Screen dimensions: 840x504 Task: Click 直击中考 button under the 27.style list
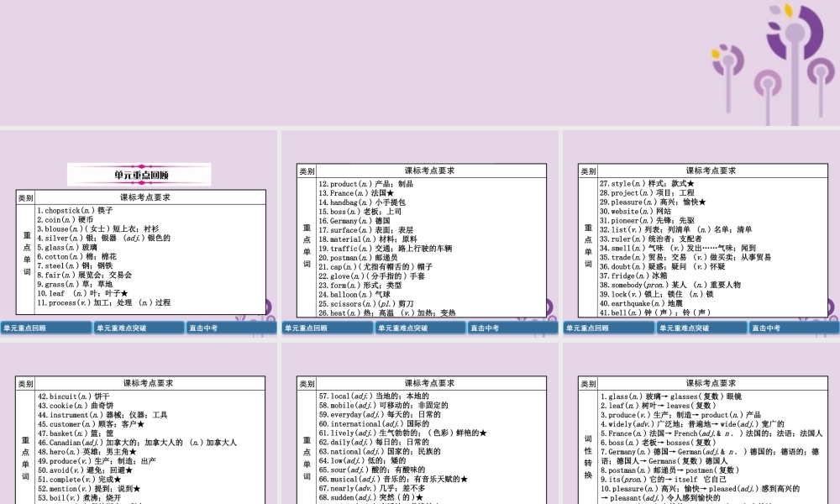794,328
